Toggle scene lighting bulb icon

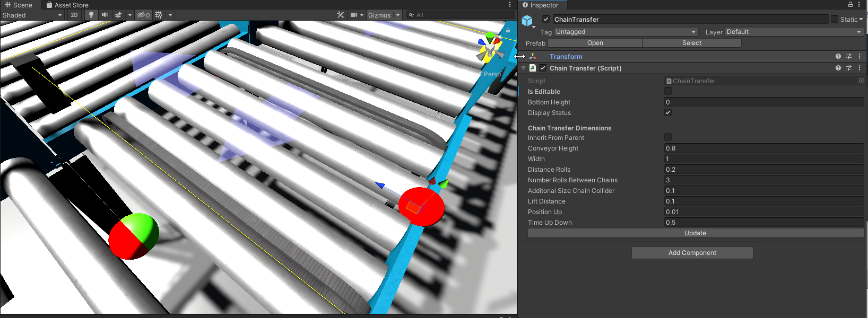click(x=91, y=15)
